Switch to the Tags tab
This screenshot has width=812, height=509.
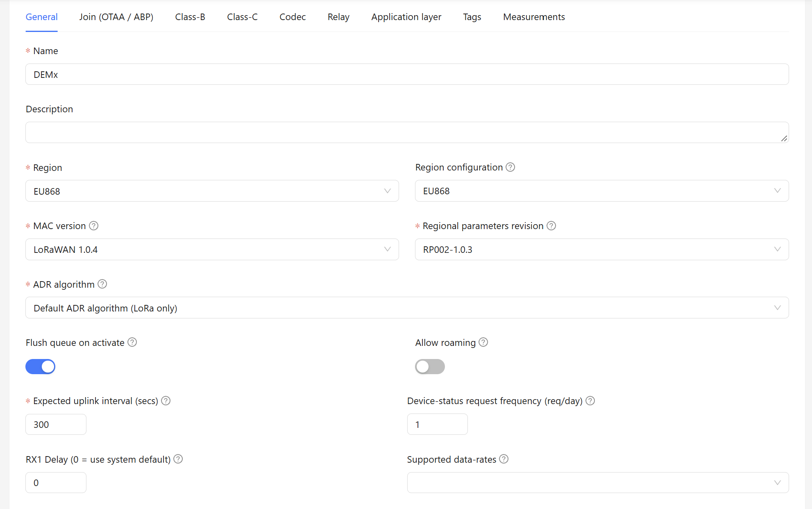coord(472,17)
